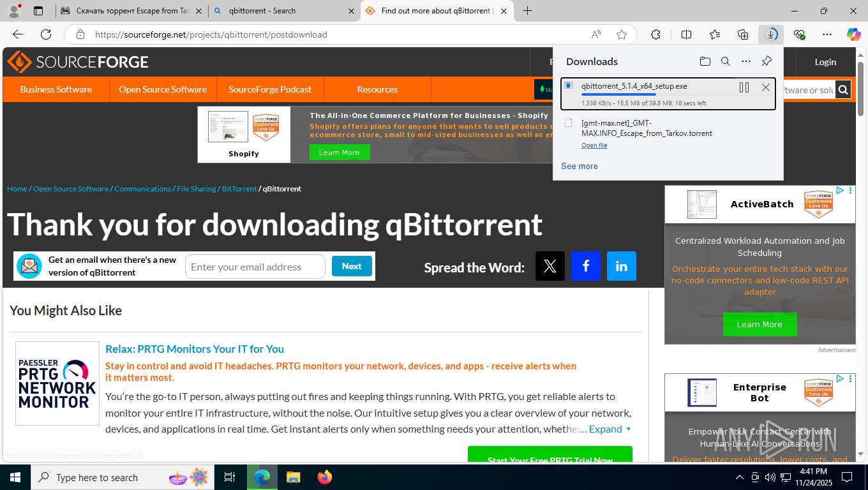Viewport: 868px width, 490px height.
Task: Open the volume control in tray
Action: [x=770, y=477]
